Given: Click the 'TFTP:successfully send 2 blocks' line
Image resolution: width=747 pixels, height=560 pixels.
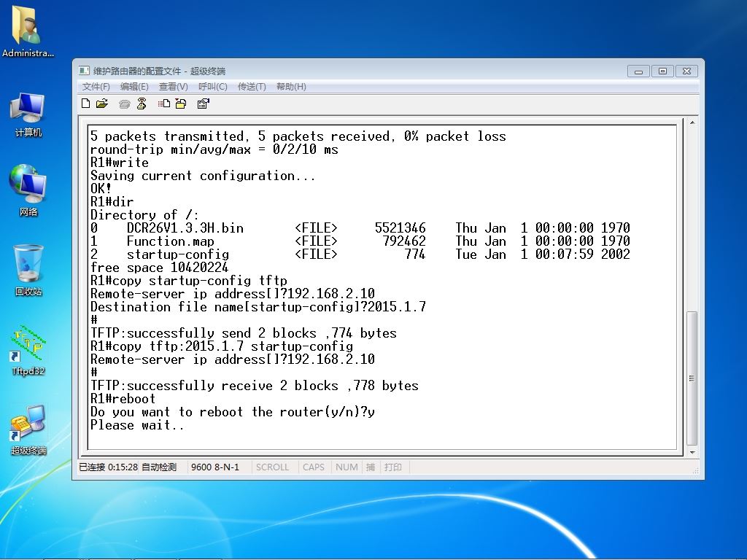Looking at the screenshot, I should pyautogui.click(x=244, y=333).
